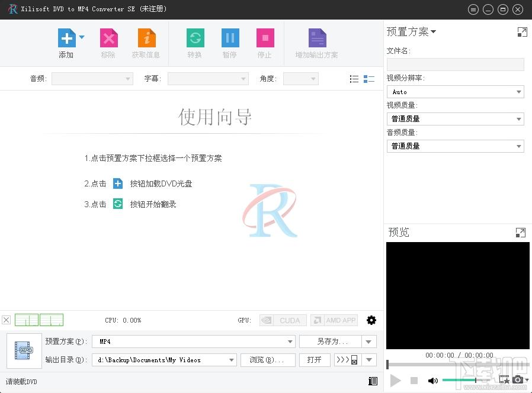Maximize the Xilisoft converter window
Viewport: 532px width, 393px height.
(x=503, y=9)
